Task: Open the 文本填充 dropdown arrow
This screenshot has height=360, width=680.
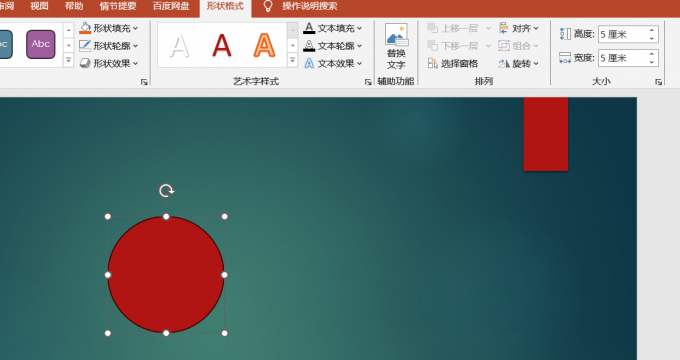Action: click(360, 28)
